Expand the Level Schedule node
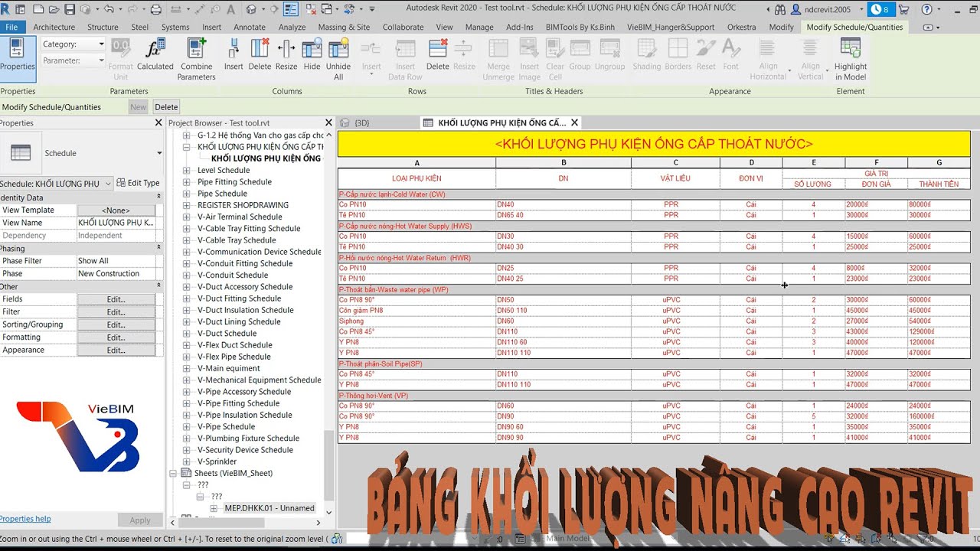The image size is (980, 551). 186,171
